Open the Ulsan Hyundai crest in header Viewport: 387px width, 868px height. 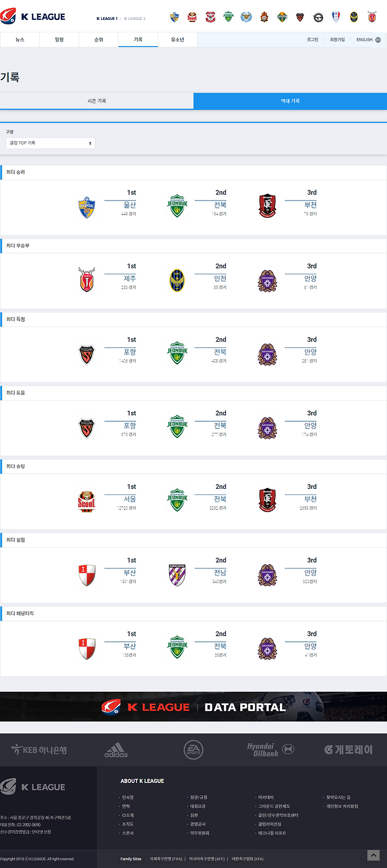(x=174, y=17)
